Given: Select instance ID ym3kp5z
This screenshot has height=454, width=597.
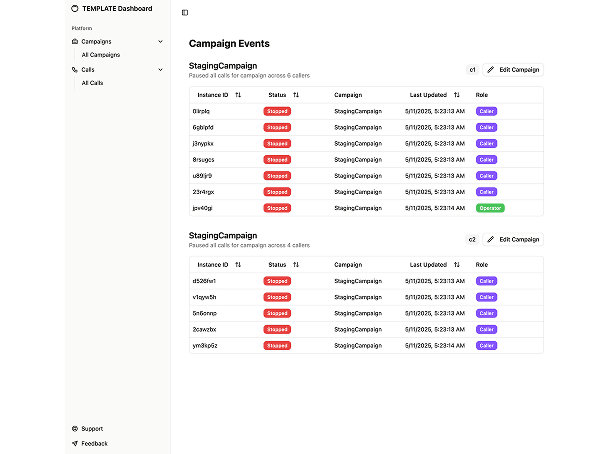Looking at the screenshot, I should [205, 345].
